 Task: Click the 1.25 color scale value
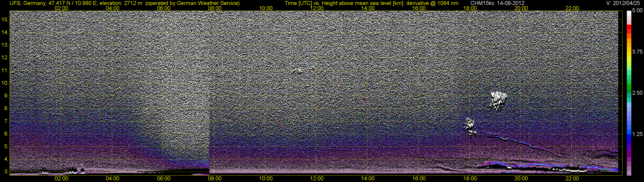click(637, 134)
